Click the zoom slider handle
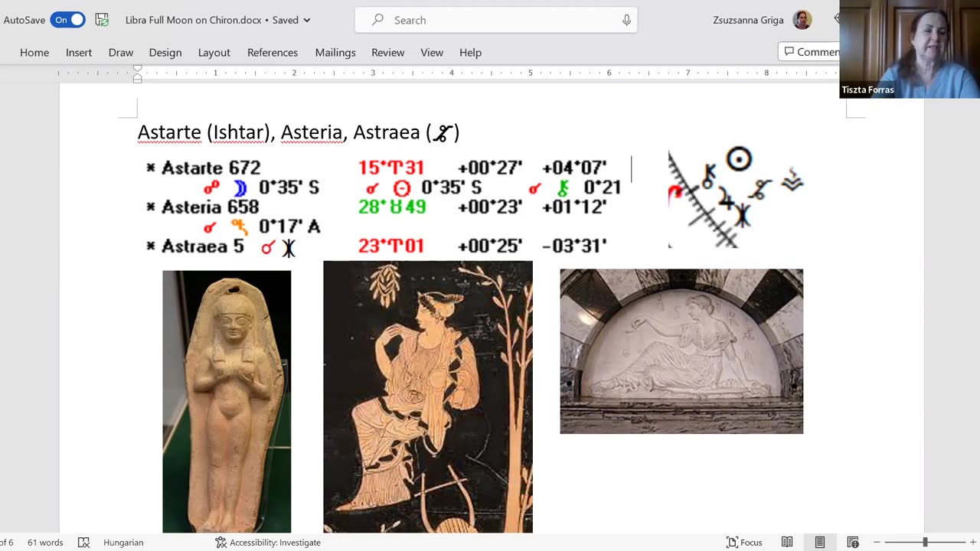The image size is (980, 551). click(x=925, y=543)
